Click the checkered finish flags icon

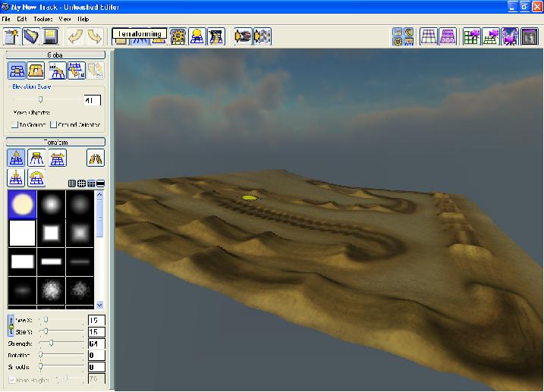coord(263,36)
